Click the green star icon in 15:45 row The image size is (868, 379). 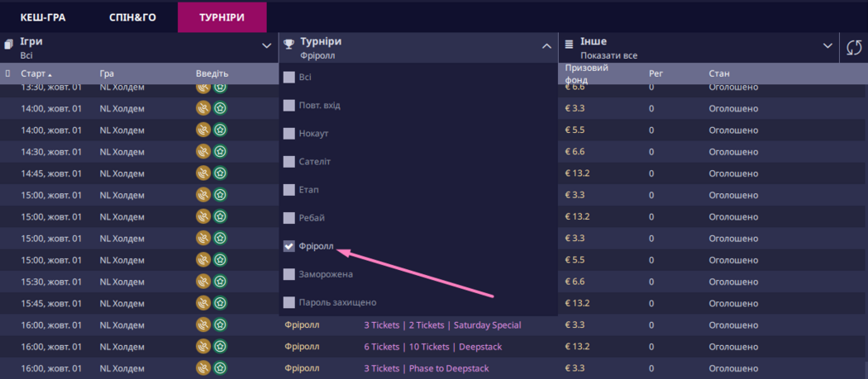pos(220,302)
